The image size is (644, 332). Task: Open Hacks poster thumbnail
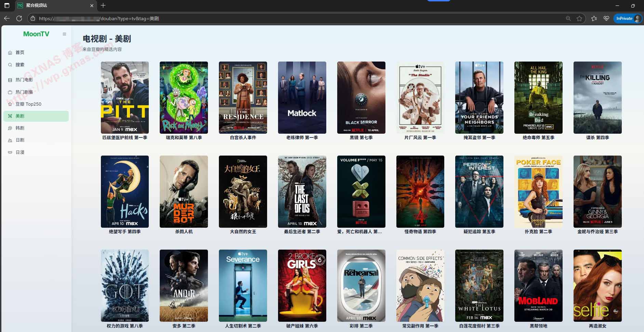(x=125, y=191)
